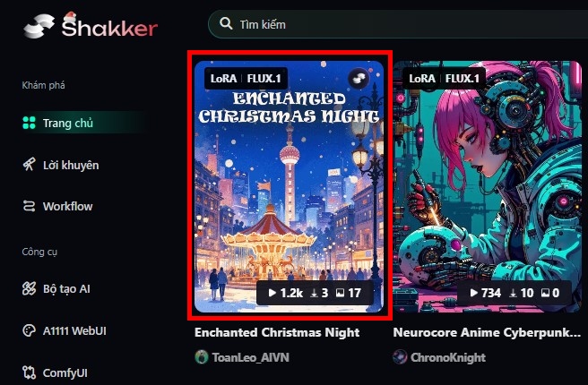Open Trang chủ grid icon
The height and width of the screenshot is (385, 588).
click(29, 123)
